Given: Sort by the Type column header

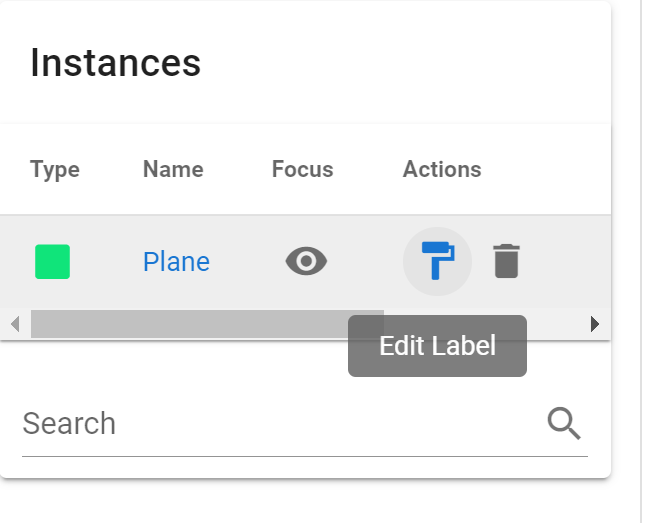Looking at the screenshot, I should pyautogui.click(x=55, y=170).
